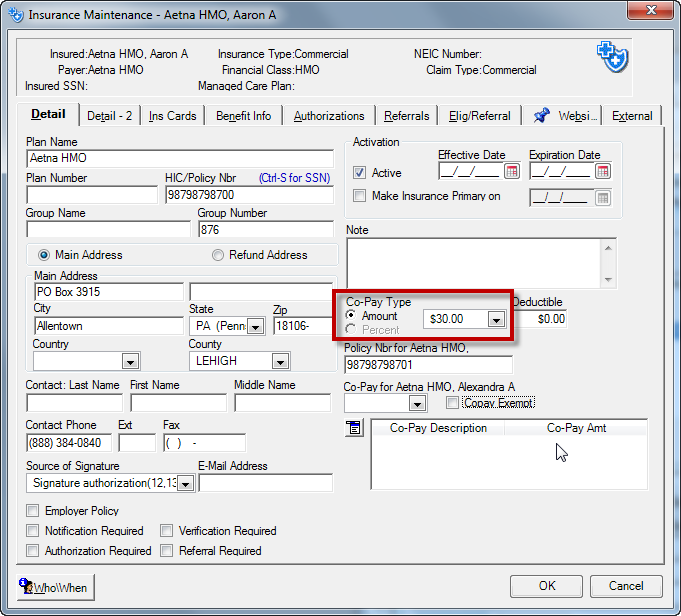This screenshot has height=616, width=681.
Task: Click the E-Mail Address field
Action: (266, 483)
